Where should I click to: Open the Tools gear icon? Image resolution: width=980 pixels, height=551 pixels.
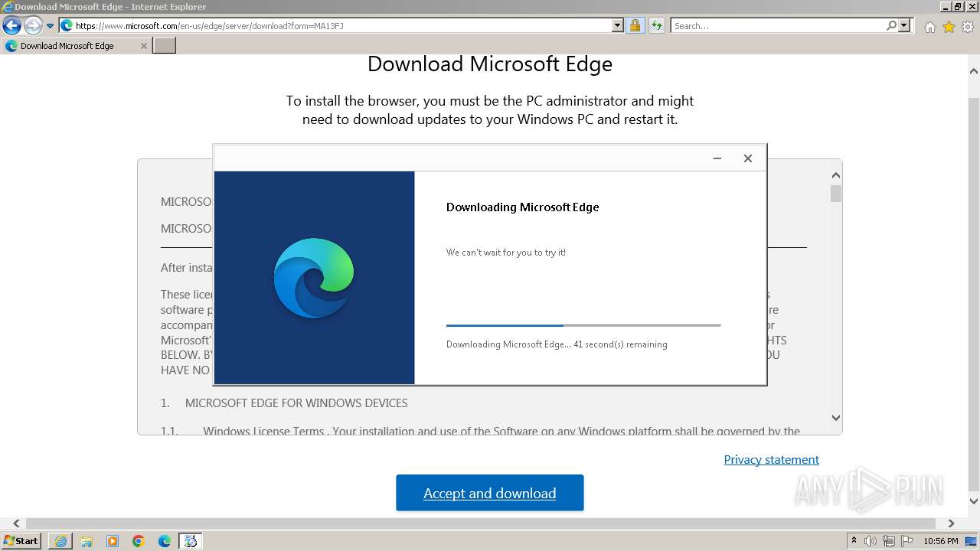(x=968, y=27)
